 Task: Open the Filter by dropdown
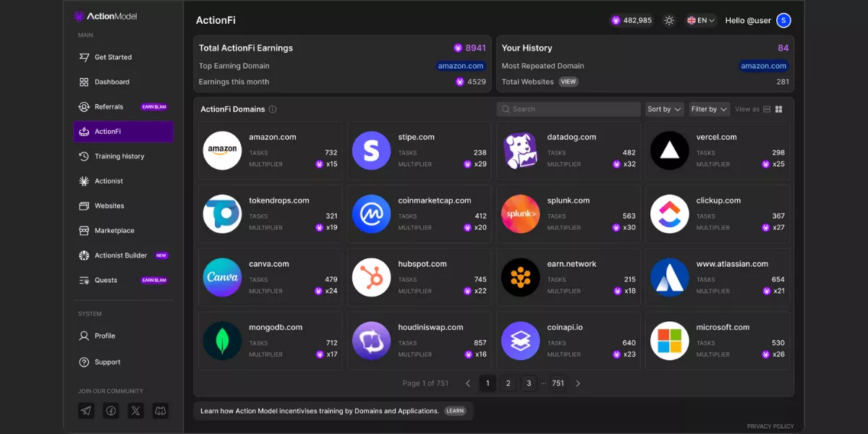709,109
